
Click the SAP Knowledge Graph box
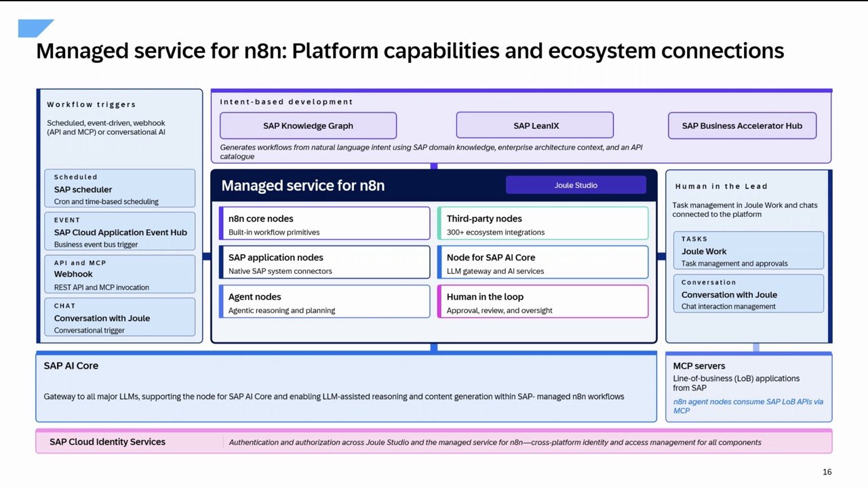pyautogui.click(x=308, y=125)
